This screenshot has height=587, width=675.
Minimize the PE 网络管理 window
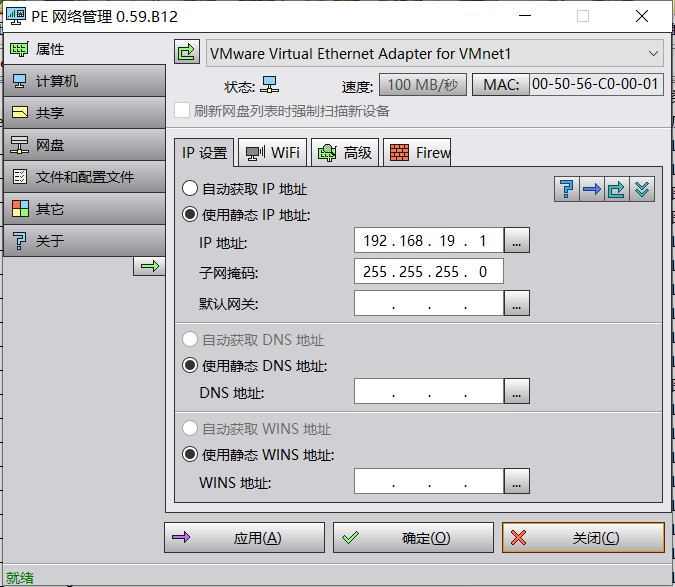525,16
